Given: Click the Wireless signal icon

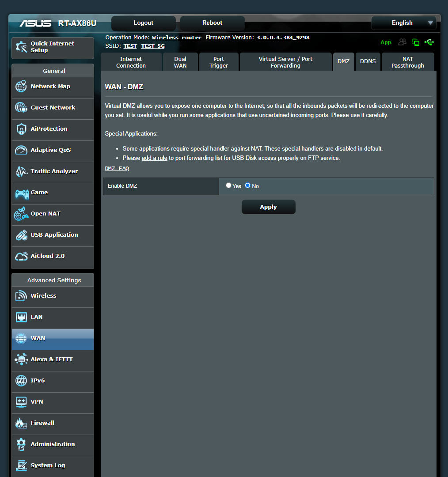Looking at the screenshot, I should [x=21, y=295].
